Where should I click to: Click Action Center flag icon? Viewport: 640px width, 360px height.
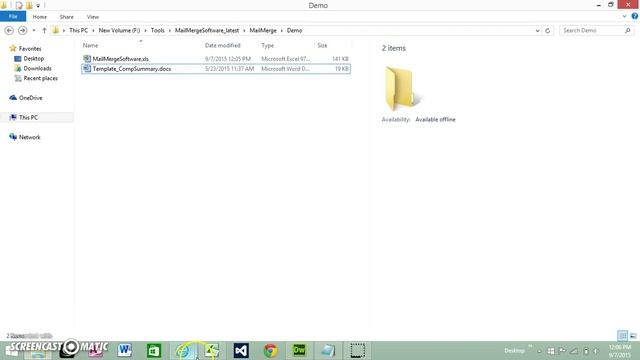562,351
